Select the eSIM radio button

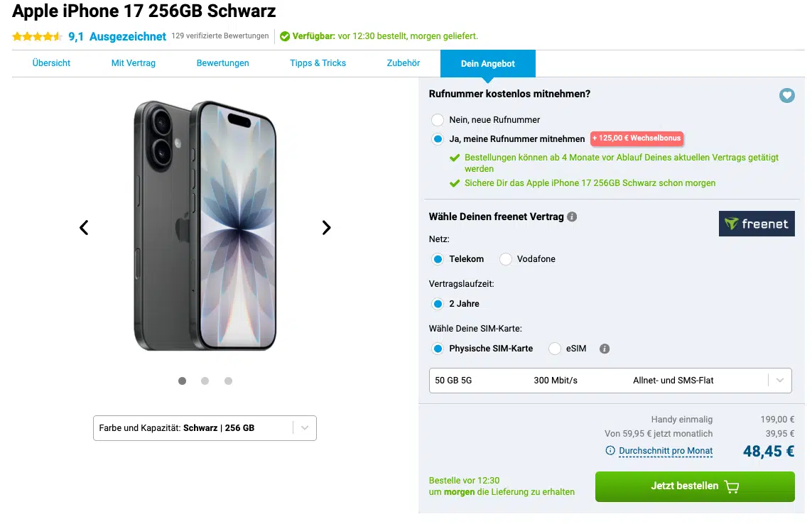pyautogui.click(x=555, y=349)
